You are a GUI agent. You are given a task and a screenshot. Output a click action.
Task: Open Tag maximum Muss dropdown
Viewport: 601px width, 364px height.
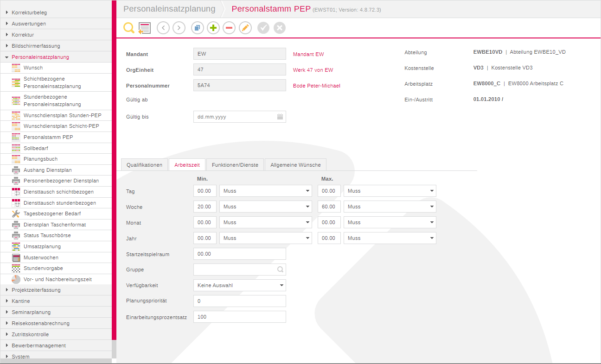tap(390, 191)
